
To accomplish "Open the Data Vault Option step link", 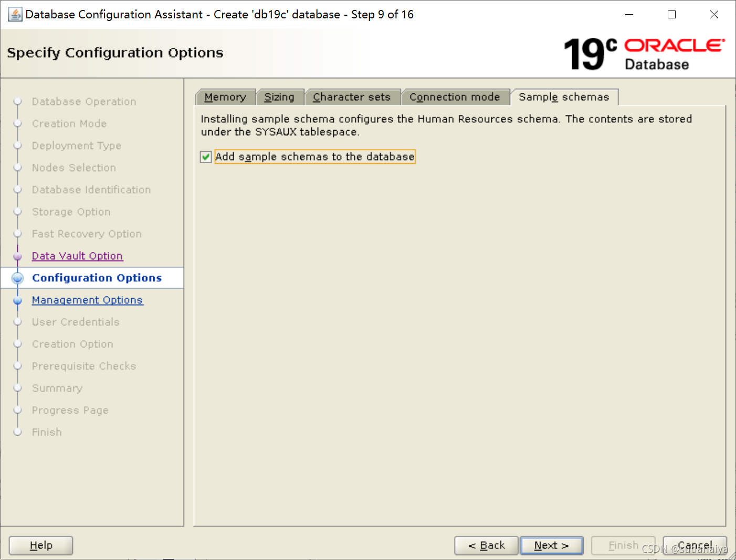I will click(x=77, y=256).
